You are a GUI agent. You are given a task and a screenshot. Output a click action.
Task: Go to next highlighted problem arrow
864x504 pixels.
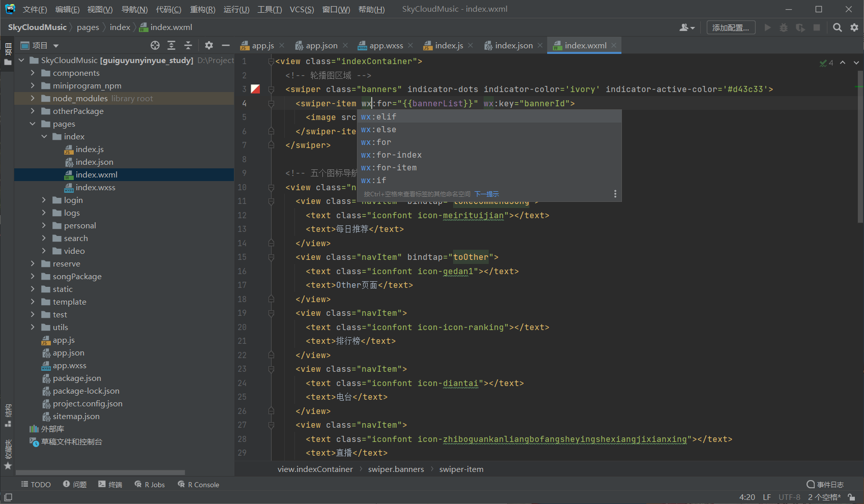coord(856,63)
